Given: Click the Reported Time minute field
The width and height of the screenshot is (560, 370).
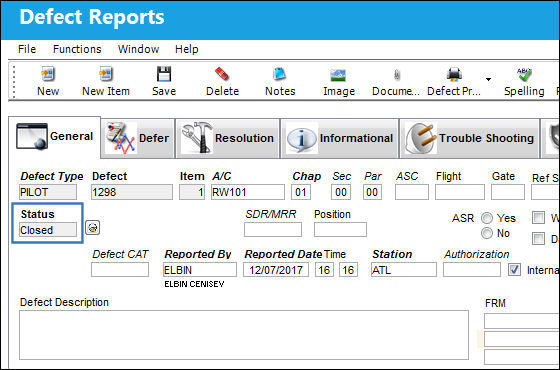Looking at the screenshot, I should [x=348, y=270].
